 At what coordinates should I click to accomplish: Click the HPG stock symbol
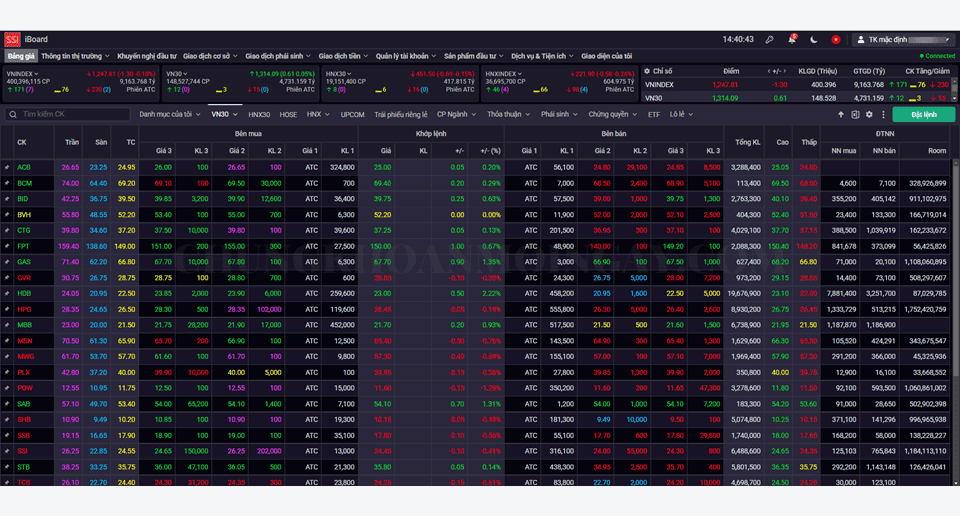point(24,309)
